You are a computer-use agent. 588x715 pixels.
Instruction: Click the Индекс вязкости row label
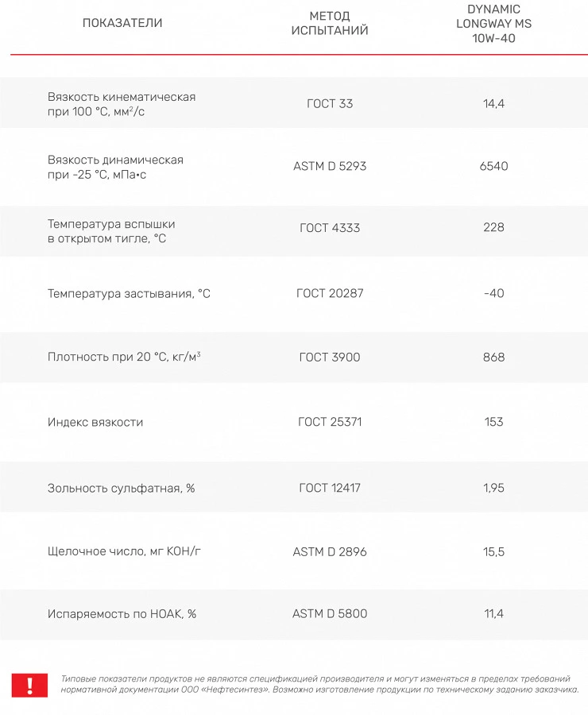coord(95,423)
